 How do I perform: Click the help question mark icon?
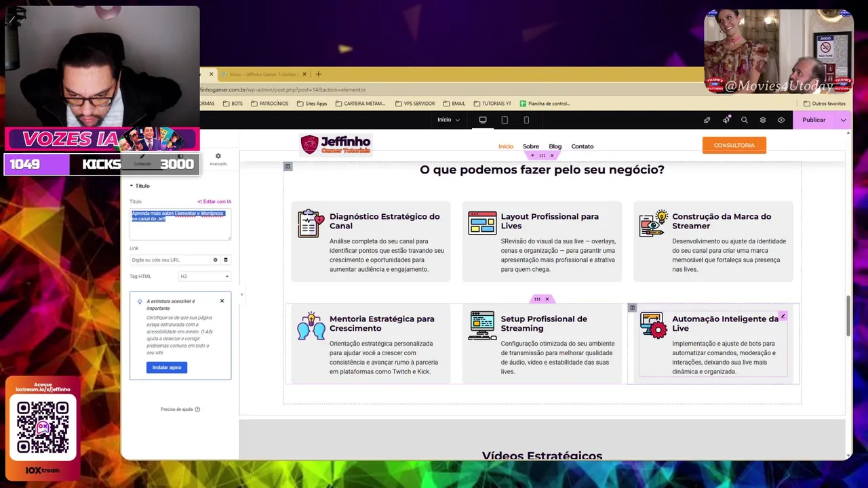197,409
